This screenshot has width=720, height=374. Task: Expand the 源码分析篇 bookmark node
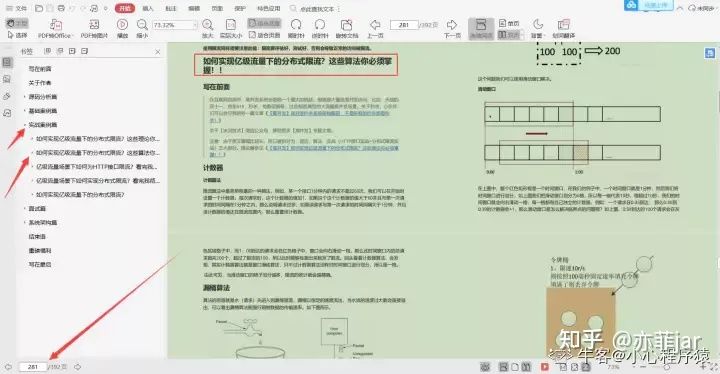click(24, 97)
